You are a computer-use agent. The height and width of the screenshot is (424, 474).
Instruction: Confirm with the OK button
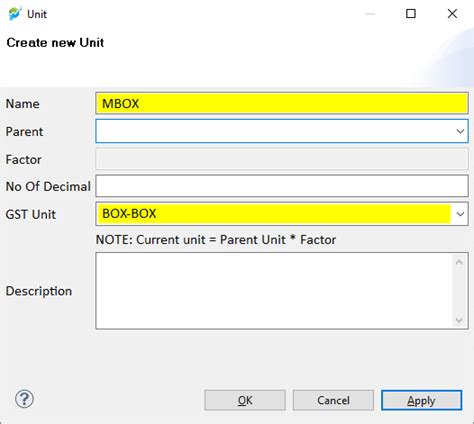[x=245, y=400]
